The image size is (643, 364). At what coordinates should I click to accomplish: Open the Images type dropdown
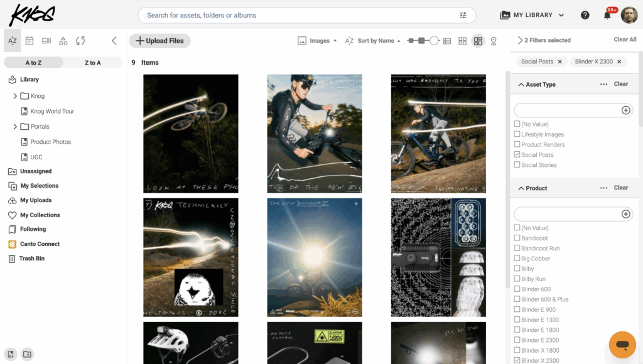point(318,40)
